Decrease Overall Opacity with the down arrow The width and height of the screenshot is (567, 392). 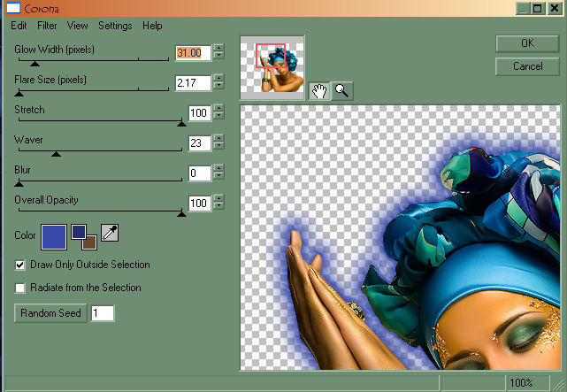point(218,206)
